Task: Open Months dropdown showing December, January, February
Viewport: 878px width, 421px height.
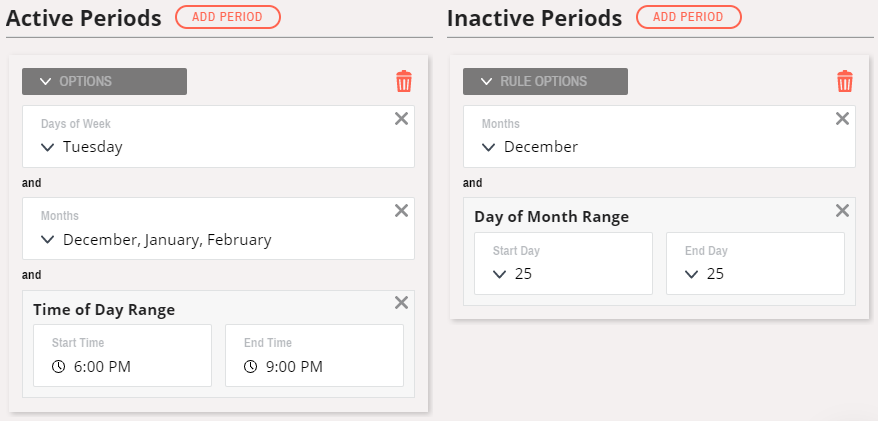Action: click(x=218, y=228)
